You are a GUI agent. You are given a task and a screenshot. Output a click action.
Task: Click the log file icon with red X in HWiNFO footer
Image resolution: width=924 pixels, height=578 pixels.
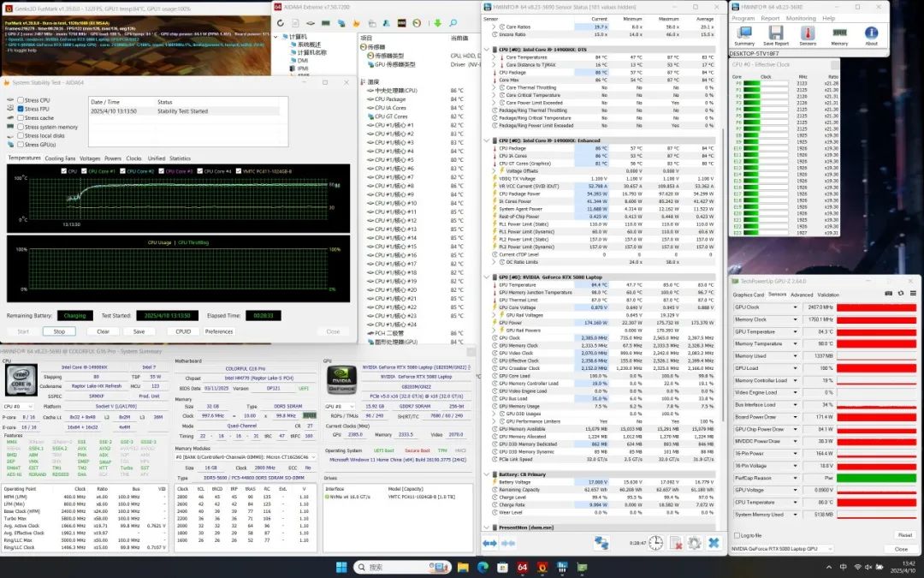676,543
